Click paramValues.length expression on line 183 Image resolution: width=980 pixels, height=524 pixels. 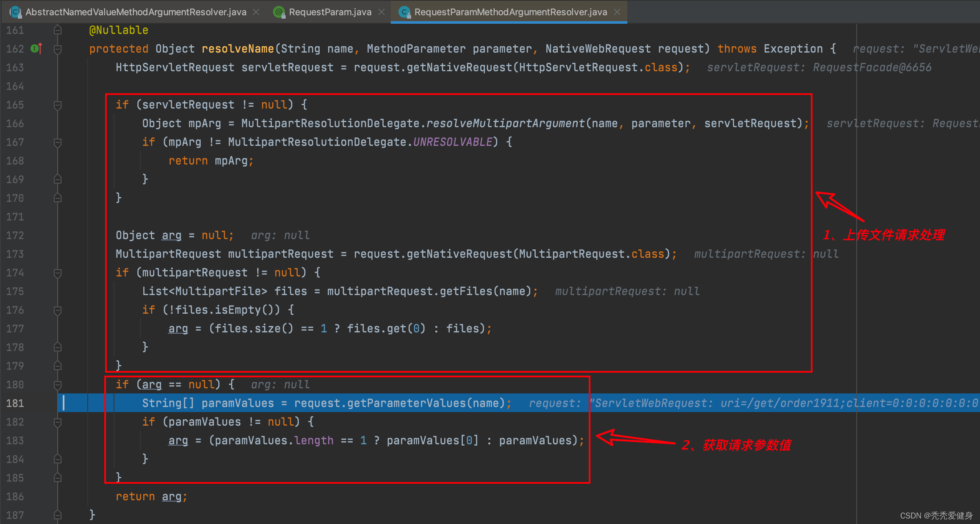[x=274, y=440]
